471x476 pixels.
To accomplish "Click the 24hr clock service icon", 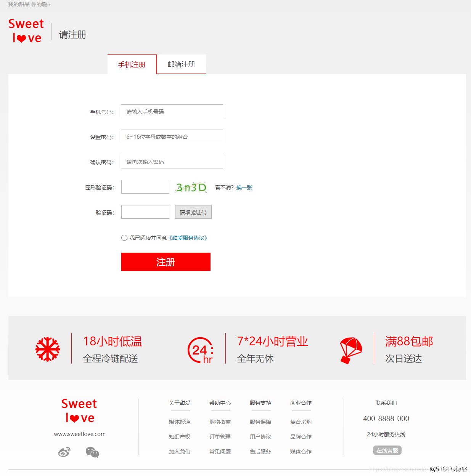I will point(201,349).
